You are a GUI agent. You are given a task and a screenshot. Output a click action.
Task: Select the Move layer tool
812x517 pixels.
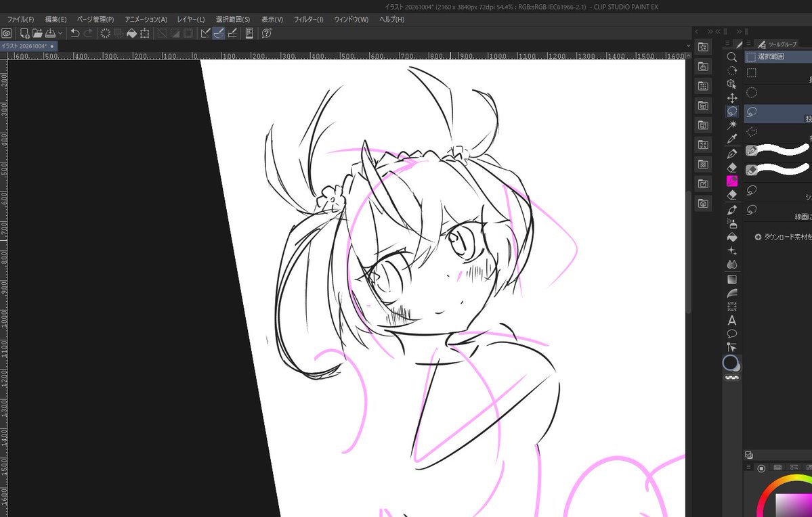[731, 98]
